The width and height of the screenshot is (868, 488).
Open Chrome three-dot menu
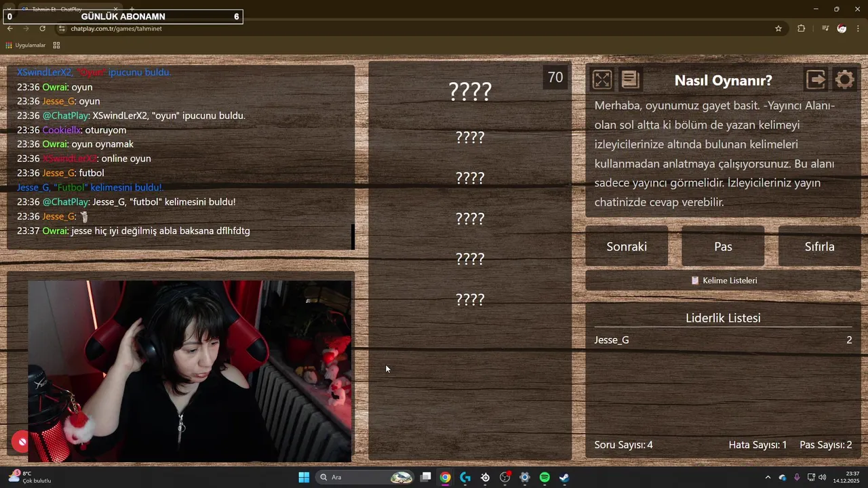pos(859,28)
